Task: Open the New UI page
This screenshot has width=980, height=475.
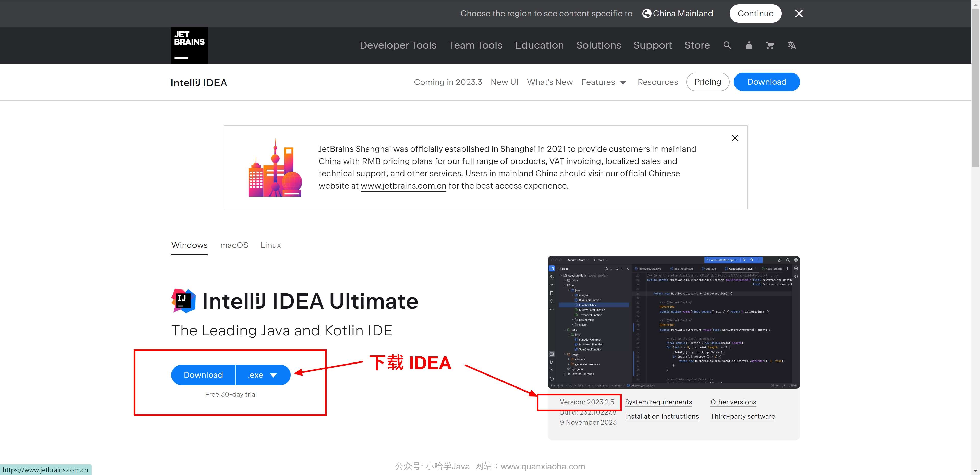Action: [505, 82]
